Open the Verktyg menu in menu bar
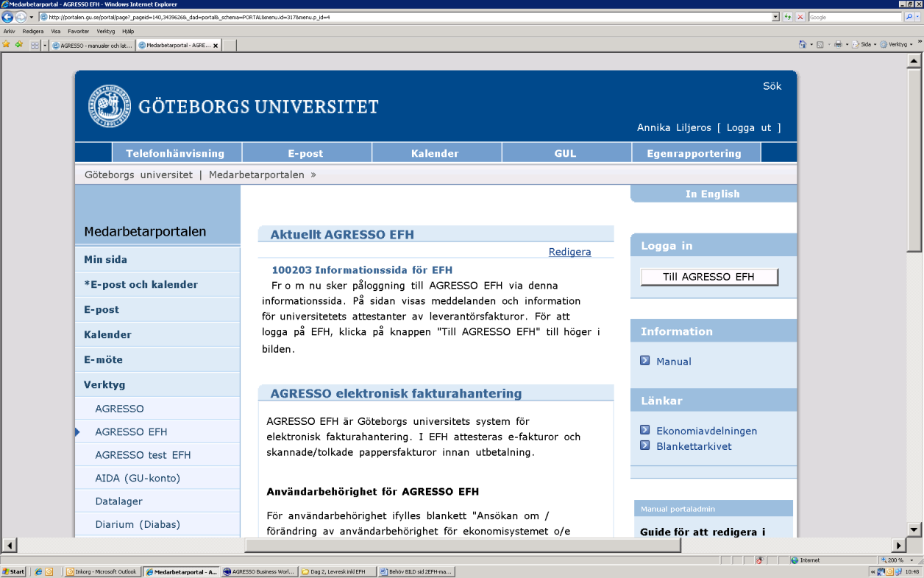The image size is (924, 578). (106, 32)
